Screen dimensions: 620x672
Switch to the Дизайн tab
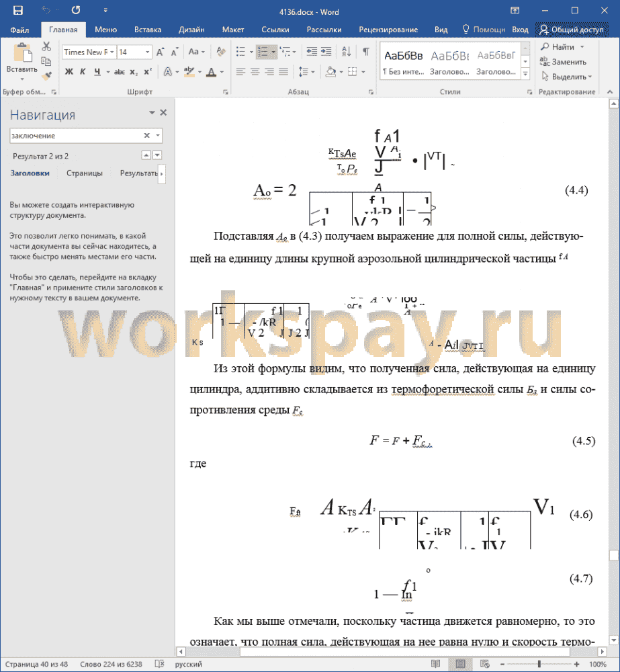191,30
